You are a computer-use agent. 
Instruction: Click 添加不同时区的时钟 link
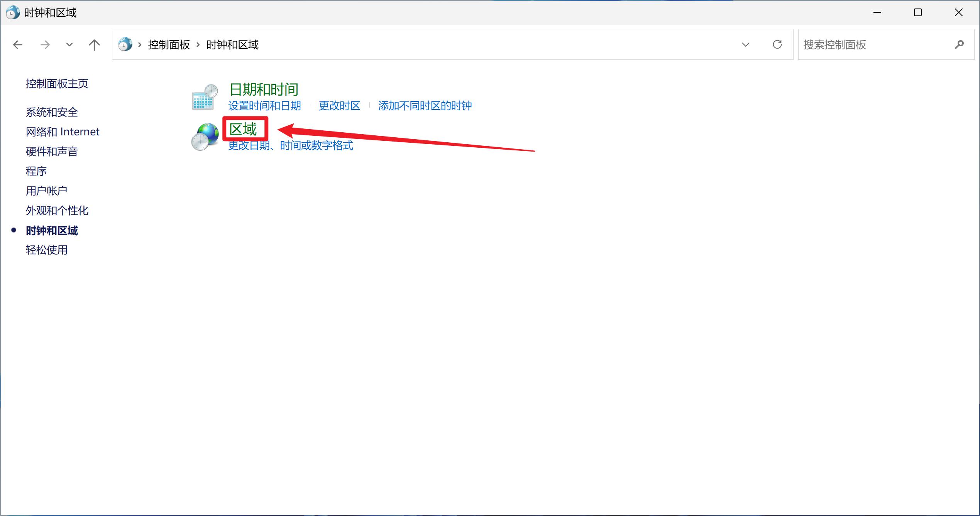(425, 106)
